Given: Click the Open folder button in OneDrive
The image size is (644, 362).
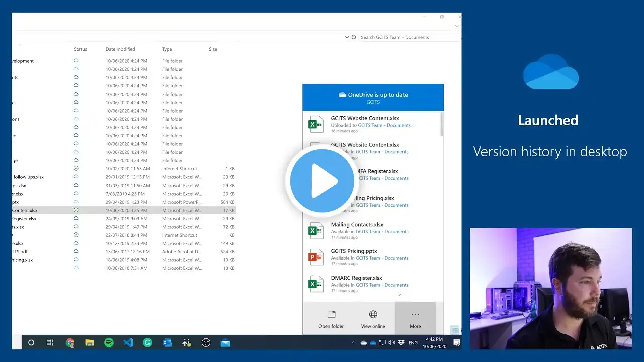Looking at the screenshot, I should coord(331,319).
